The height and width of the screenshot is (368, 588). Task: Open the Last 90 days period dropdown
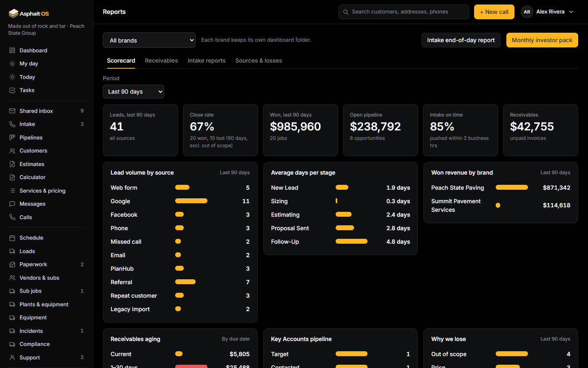click(x=134, y=92)
